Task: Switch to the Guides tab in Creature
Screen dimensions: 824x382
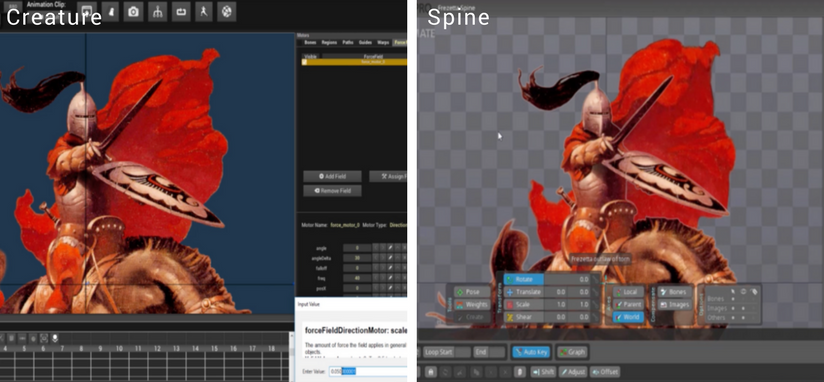Action: tap(365, 43)
